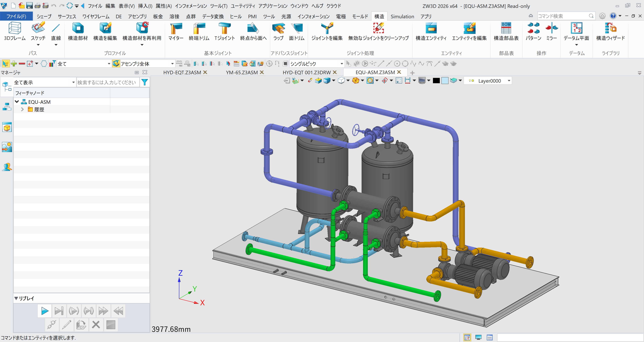The width and height of the screenshot is (644, 342).
Task: Open the ウィンドウ menu
Action: coord(299,6)
